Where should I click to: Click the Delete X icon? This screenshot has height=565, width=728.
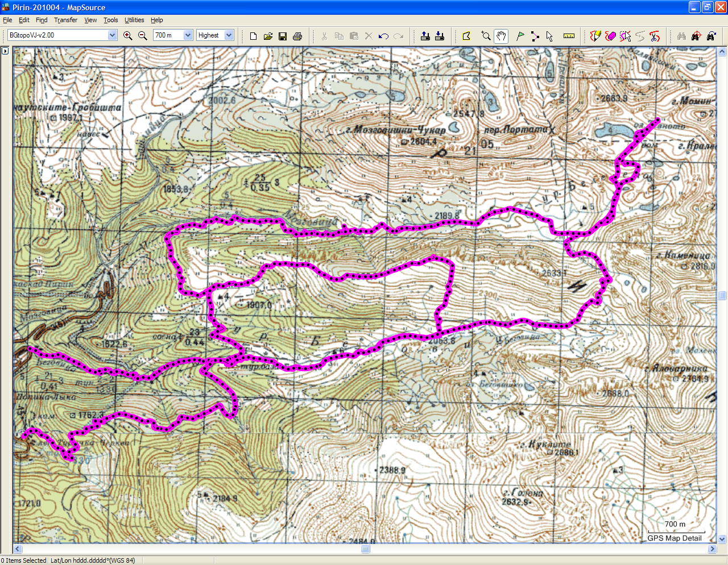pyautogui.click(x=369, y=36)
